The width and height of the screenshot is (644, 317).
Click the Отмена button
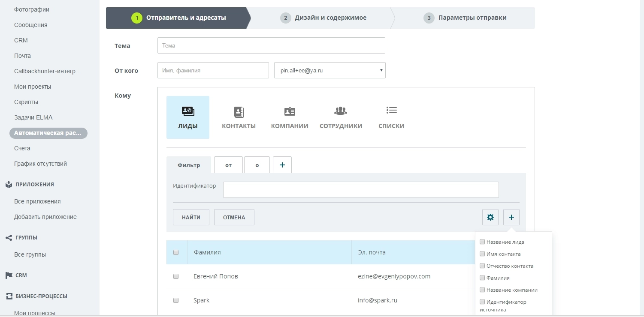click(234, 217)
